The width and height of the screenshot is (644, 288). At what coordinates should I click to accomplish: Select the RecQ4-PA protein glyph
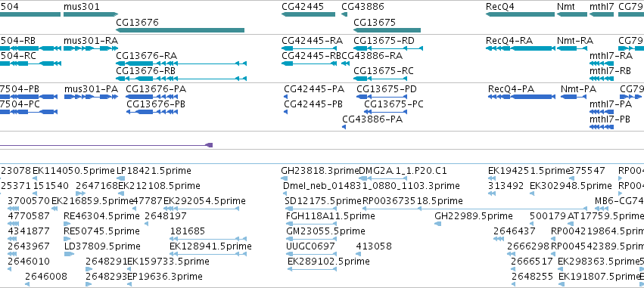click(x=521, y=97)
